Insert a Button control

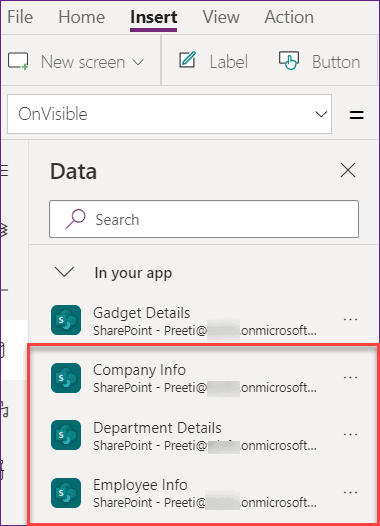(319, 62)
